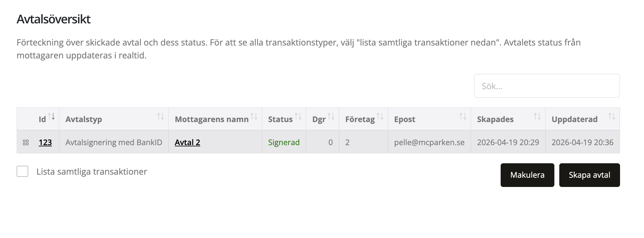Viewport: 644px width, 238px height.
Task: Open agreement id 123 link
Action: (x=45, y=142)
